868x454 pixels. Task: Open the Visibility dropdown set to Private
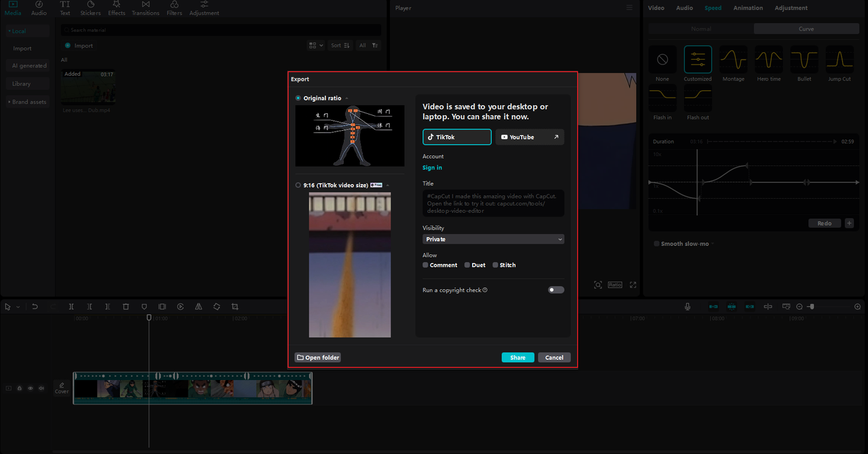(x=493, y=239)
